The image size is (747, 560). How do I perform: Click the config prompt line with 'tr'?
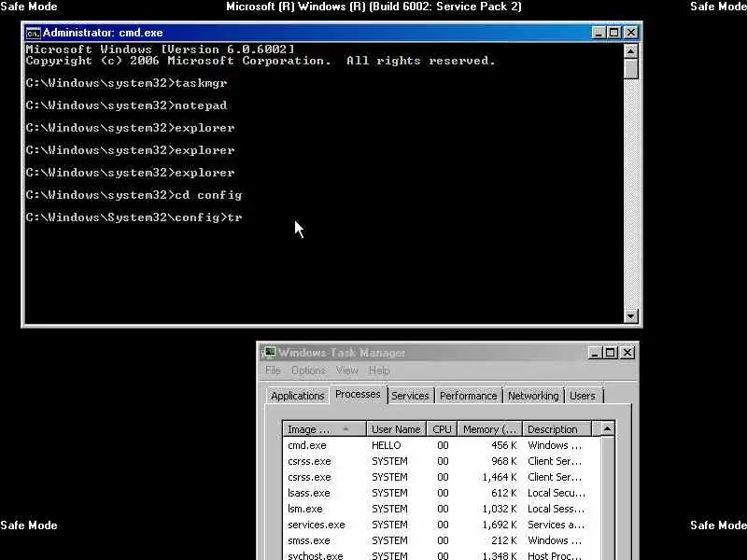click(134, 217)
